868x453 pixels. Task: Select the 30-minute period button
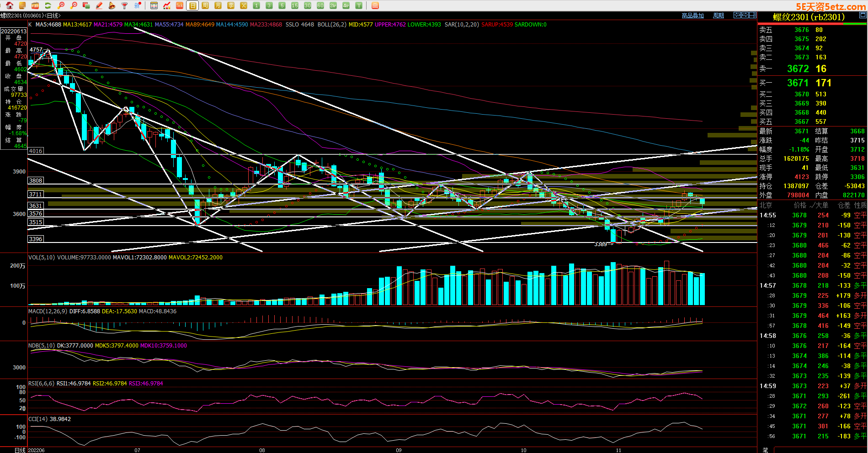point(308,5)
